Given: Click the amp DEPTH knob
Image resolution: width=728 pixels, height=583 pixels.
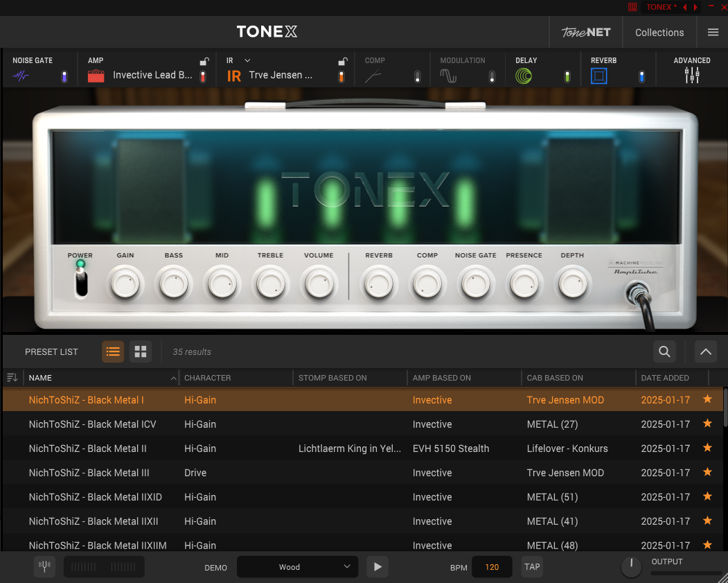Looking at the screenshot, I should 572,284.
